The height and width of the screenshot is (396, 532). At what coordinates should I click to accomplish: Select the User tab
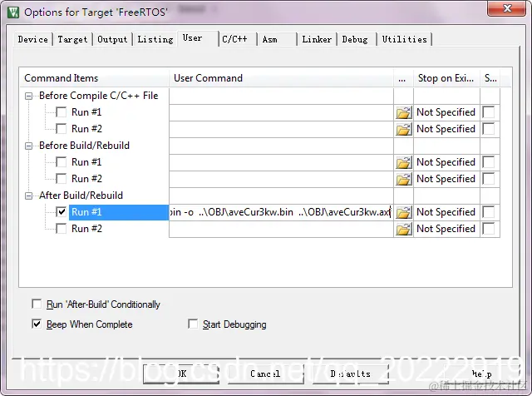click(197, 38)
